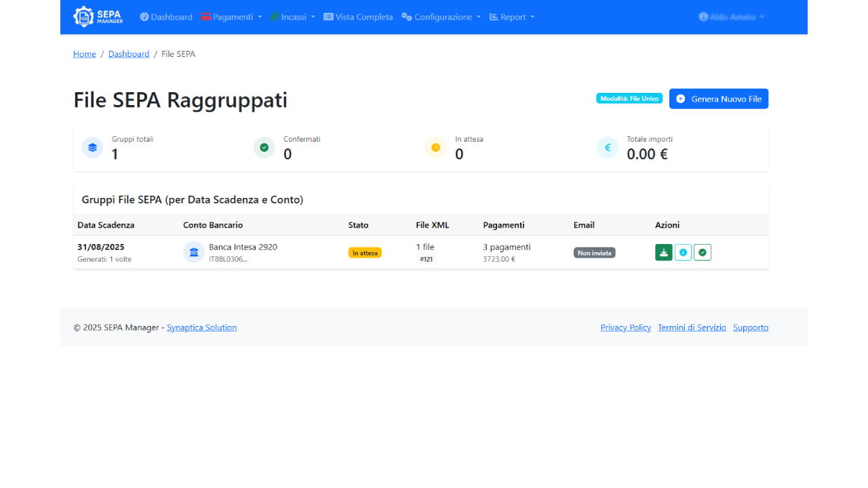
Task: Expand the Configurazione dropdown
Action: [441, 17]
